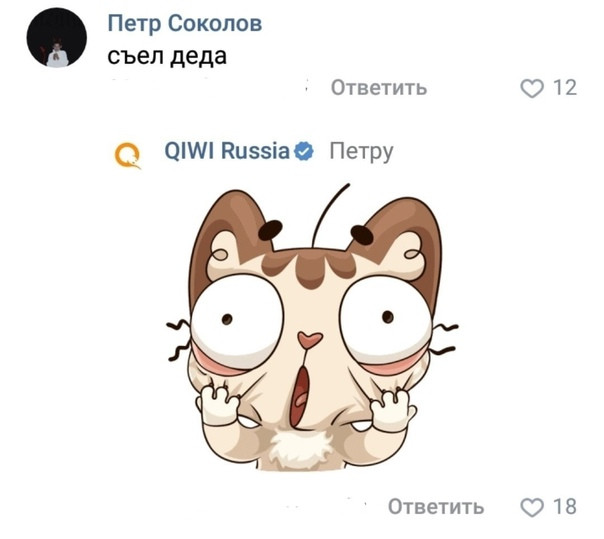Open Петр Соколов's round profile avatar
This screenshot has width=604, height=539.
tap(57, 37)
